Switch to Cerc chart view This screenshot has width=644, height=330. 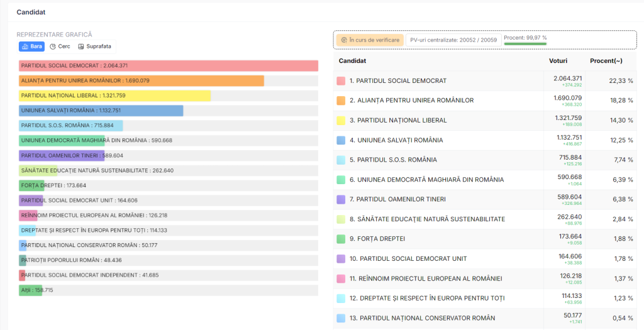pyautogui.click(x=60, y=47)
